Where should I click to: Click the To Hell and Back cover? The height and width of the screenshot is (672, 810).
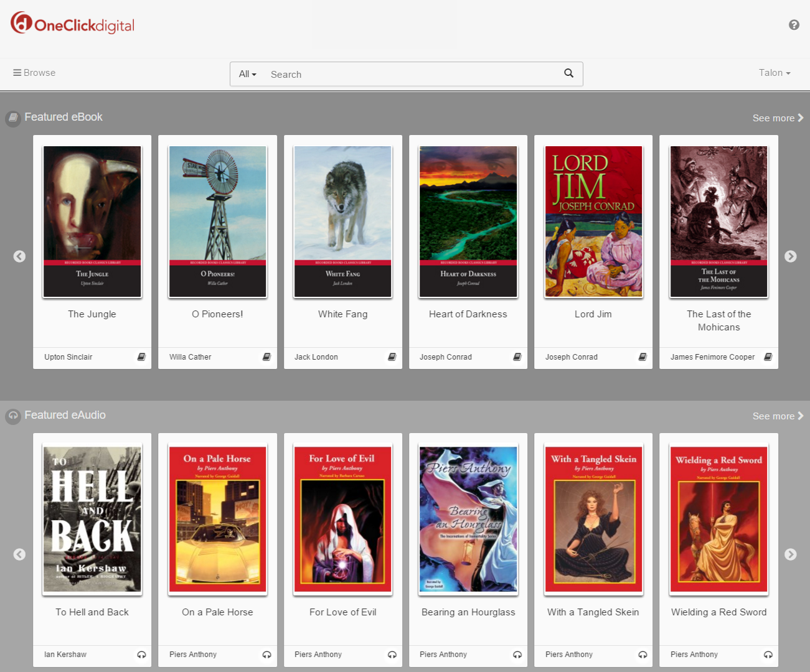(x=92, y=519)
